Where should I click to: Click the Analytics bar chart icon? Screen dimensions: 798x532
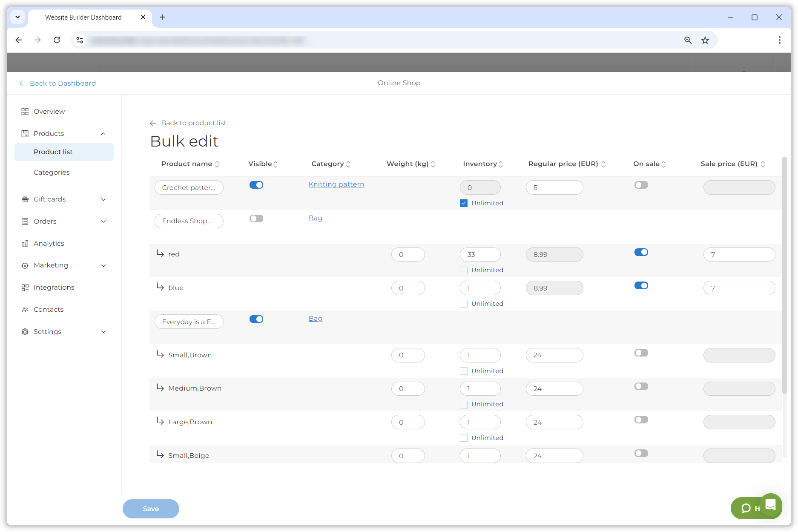pyautogui.click(x=25, y=244)
